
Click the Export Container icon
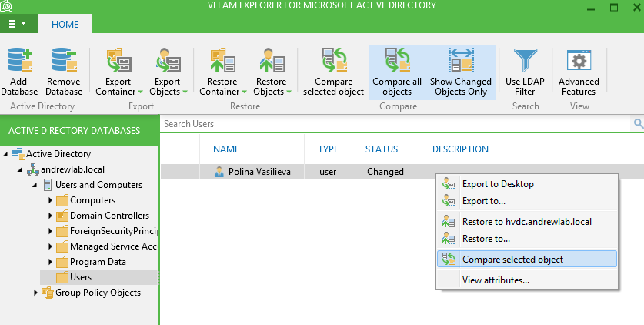pos(118,60)
